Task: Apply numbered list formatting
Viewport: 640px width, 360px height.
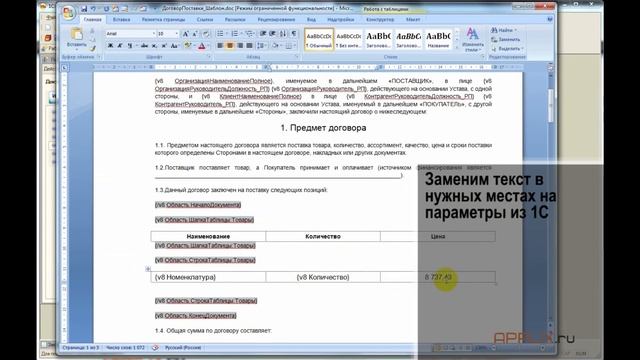Action: click(x=236, y=34)
